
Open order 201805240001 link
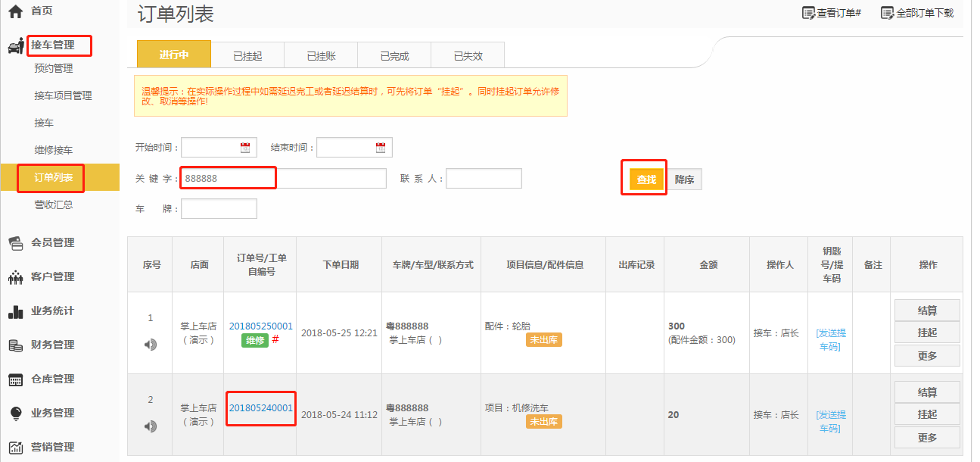[260, 408]
